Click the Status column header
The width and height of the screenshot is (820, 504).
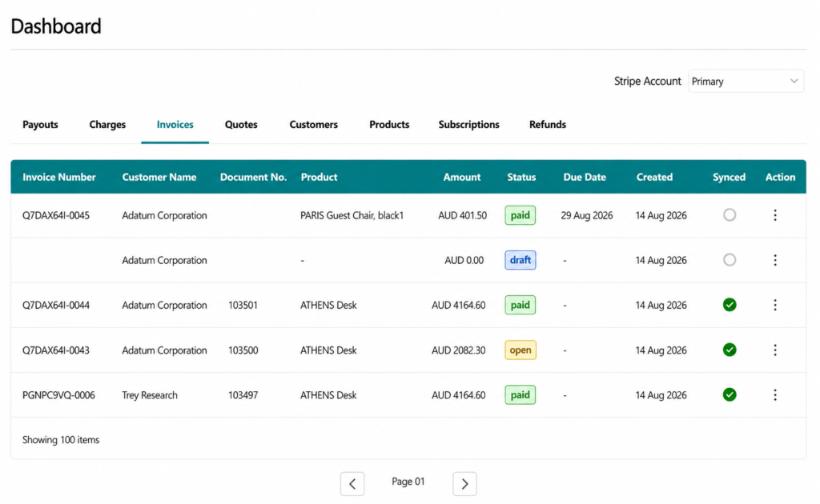521,177
